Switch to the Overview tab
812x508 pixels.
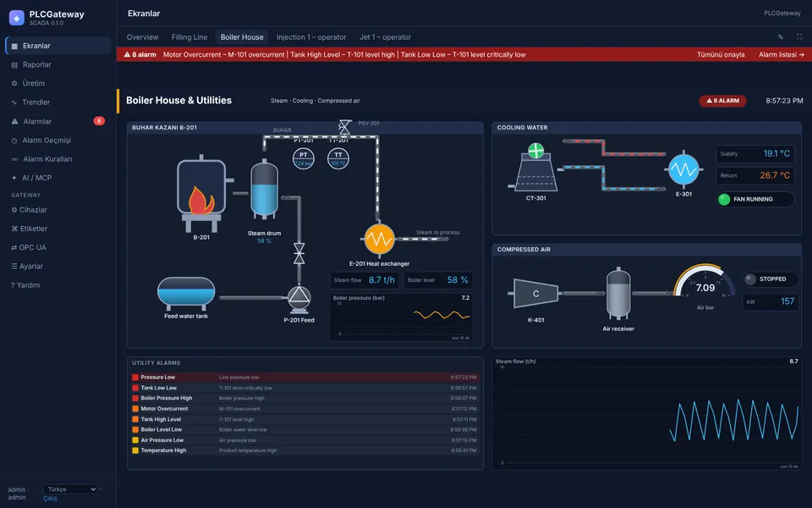[142, 37]
